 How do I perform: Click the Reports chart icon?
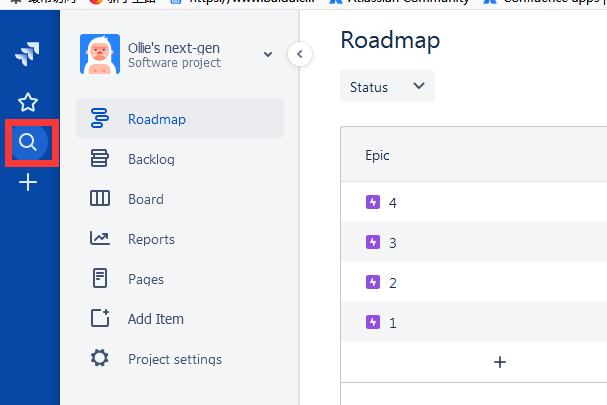pyautogui.click(x=100, y=238)
